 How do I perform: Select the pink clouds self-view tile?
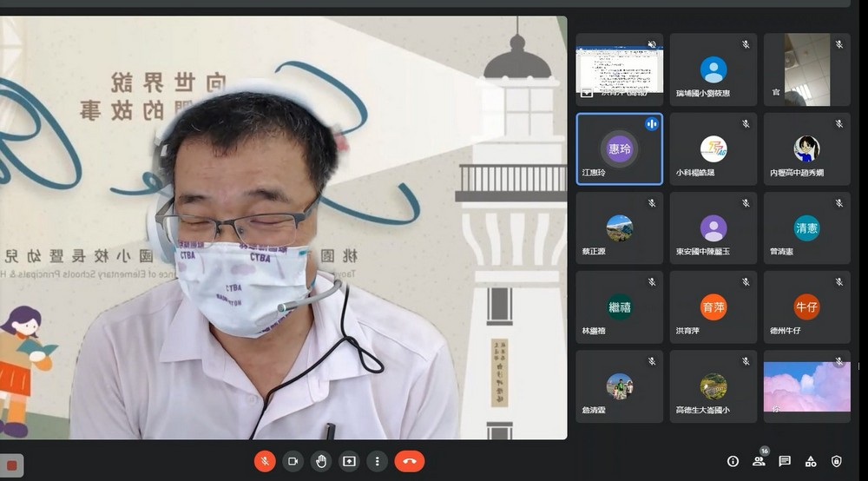(806, 386)
